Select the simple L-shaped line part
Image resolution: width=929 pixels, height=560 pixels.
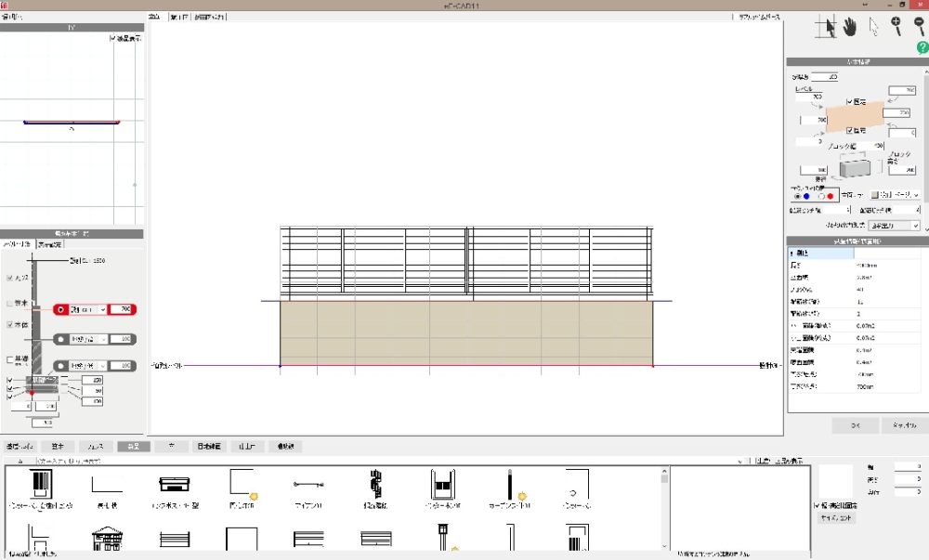coord(107,484)
